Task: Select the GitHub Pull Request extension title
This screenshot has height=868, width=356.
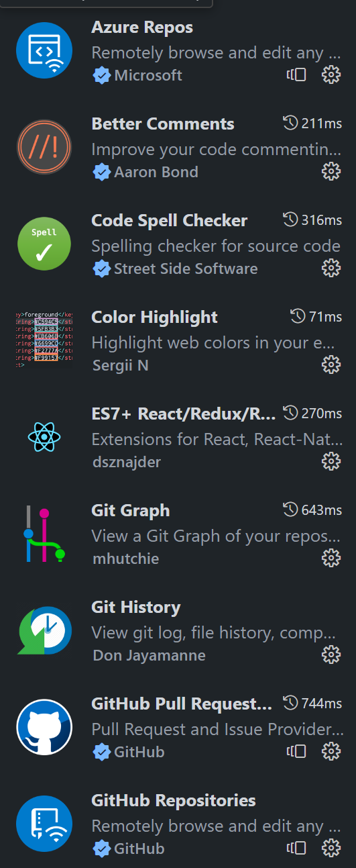Action: click(x=182, y=704)
